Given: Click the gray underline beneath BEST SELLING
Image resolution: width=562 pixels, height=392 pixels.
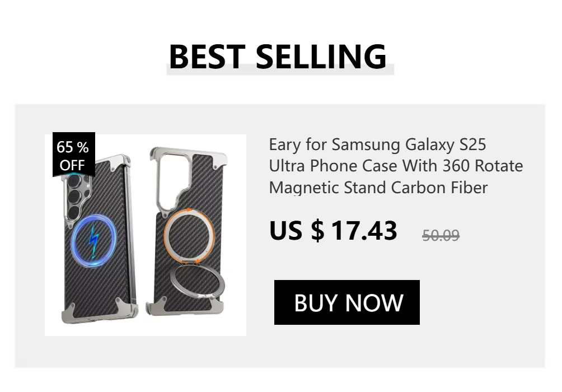Looking at the screenshot, I should click(x=280, y=71).
